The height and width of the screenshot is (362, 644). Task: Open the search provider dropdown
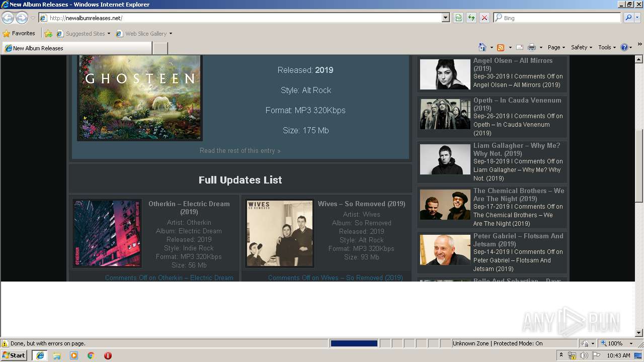tap(637, 18)
